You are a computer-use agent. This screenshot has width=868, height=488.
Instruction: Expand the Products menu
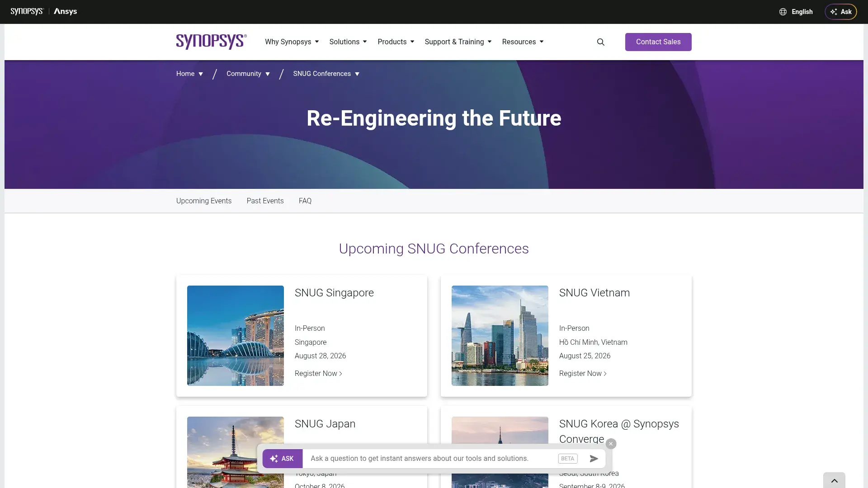396,42
